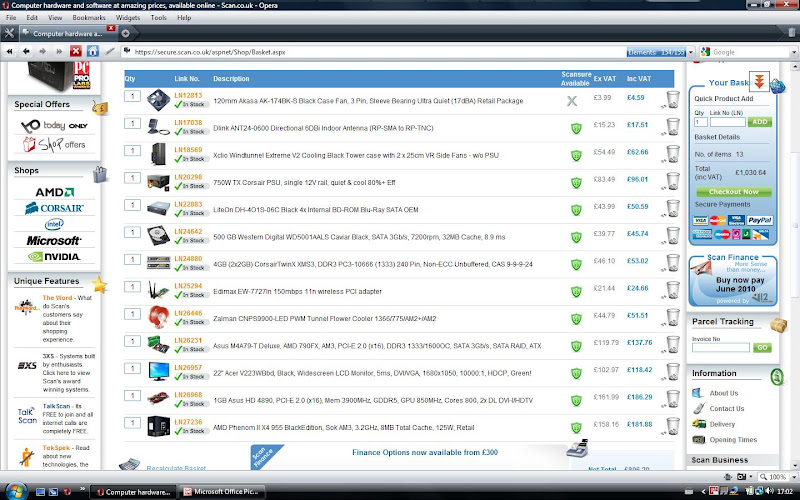Click trash icon for AMD Phenom II X4 955
Viewport: 800px width, 500px height.
pyautogui.click(x=673, y=426)
